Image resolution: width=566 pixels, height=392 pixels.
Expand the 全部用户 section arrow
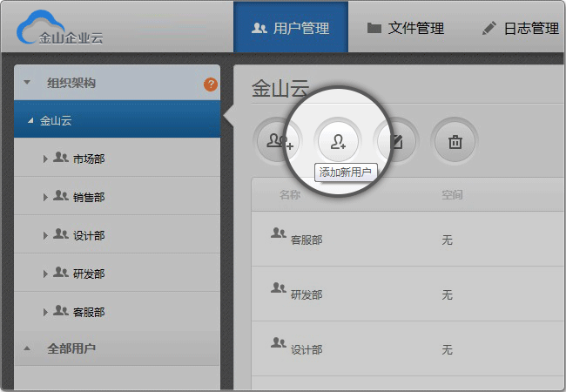click(x=27, y=348)
